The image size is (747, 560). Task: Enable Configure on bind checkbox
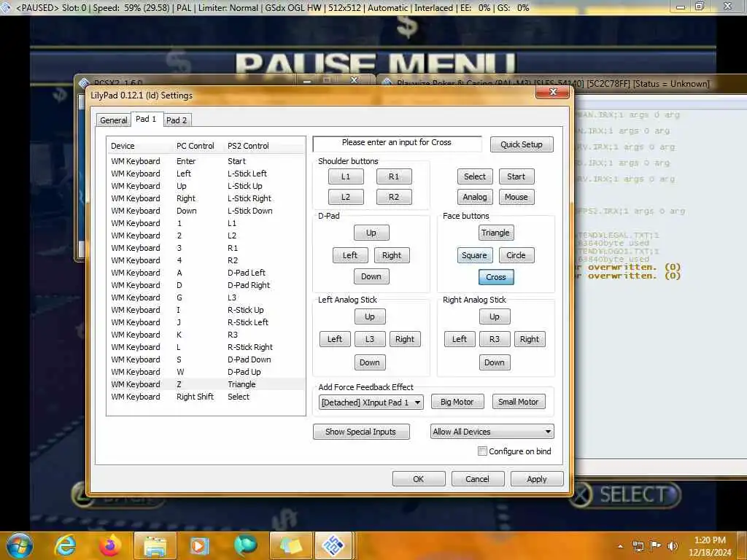pos(482,451)
